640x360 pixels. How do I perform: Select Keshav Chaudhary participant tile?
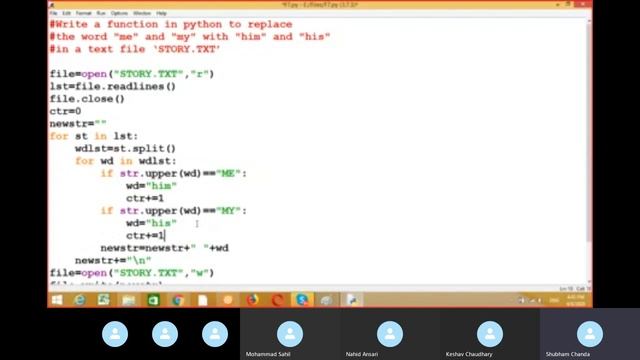[490, 334]
